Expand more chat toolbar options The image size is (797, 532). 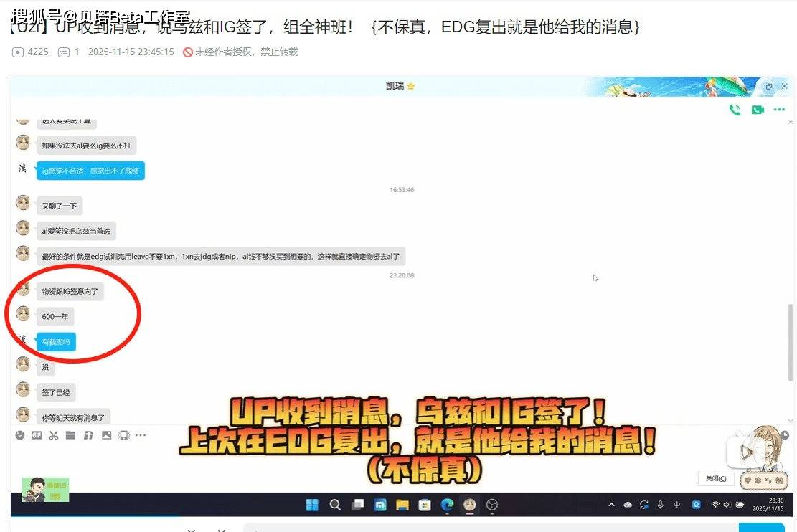click(x=141, y=435)
